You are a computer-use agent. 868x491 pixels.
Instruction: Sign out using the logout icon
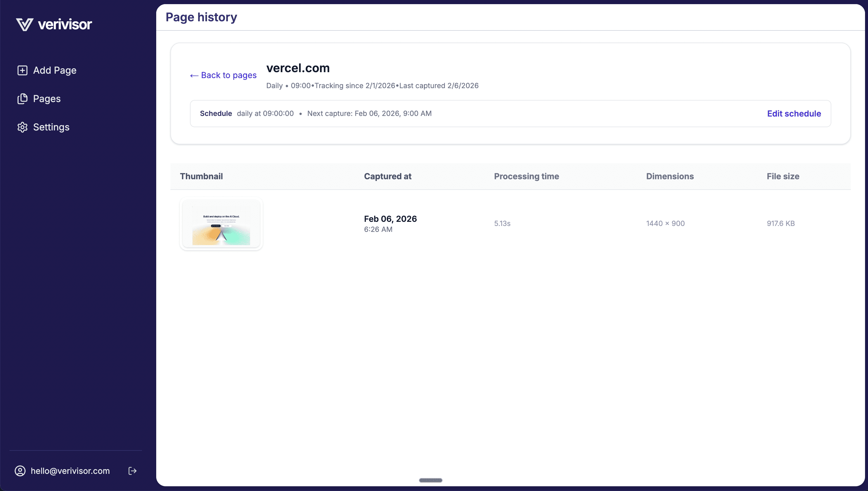(x=132, y=471)
